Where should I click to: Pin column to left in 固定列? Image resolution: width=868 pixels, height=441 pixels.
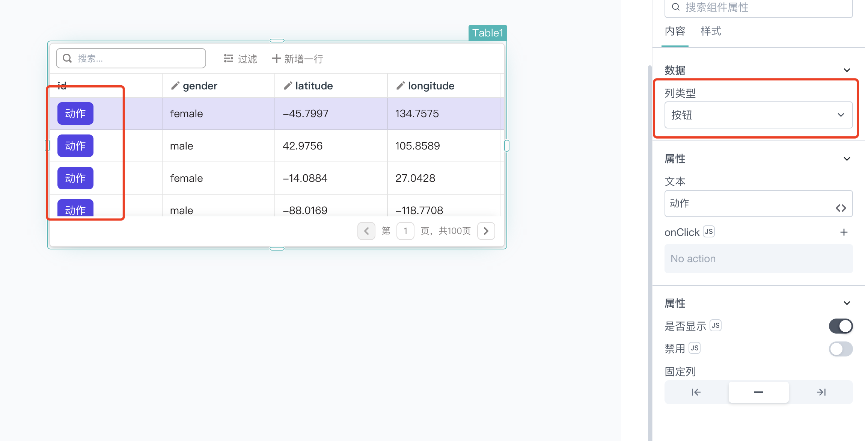point(696,392)
